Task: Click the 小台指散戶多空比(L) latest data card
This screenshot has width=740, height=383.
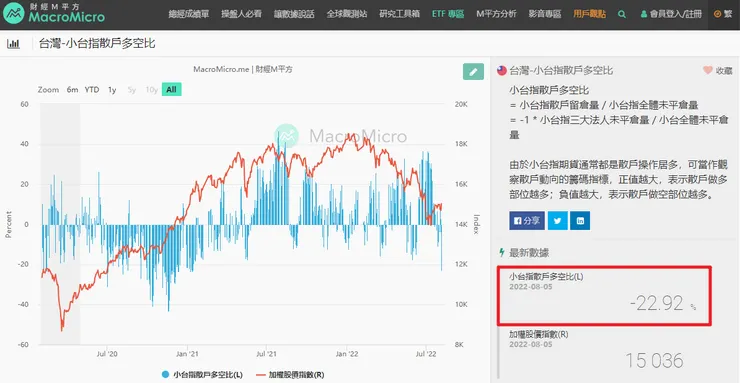Action: click(604, 296)
